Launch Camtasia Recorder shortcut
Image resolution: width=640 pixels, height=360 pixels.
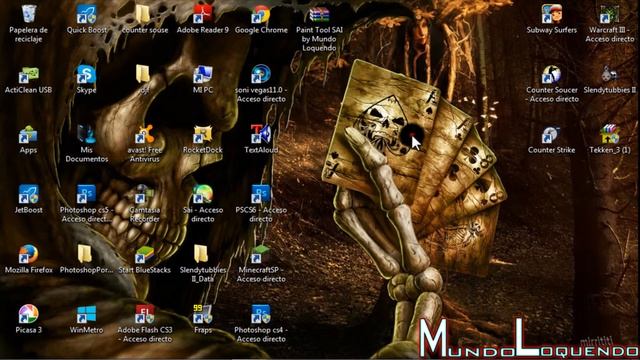tap(144, 195)
